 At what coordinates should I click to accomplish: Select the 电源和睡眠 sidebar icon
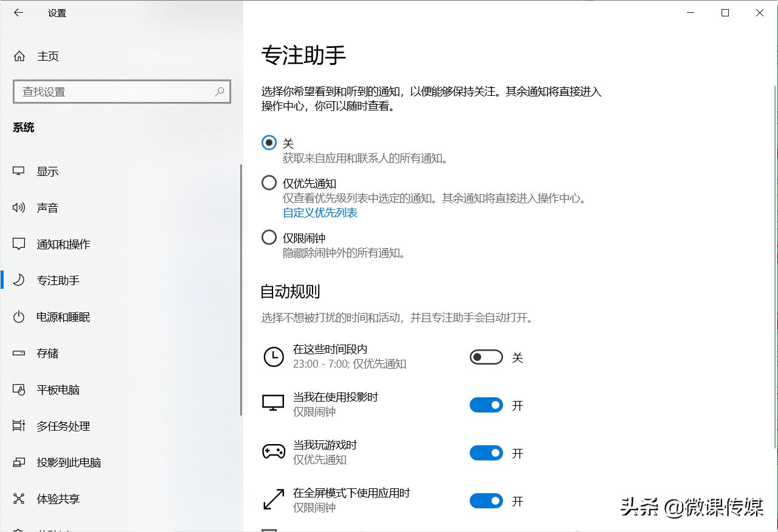pyautogui.click(x=19, y=317)
